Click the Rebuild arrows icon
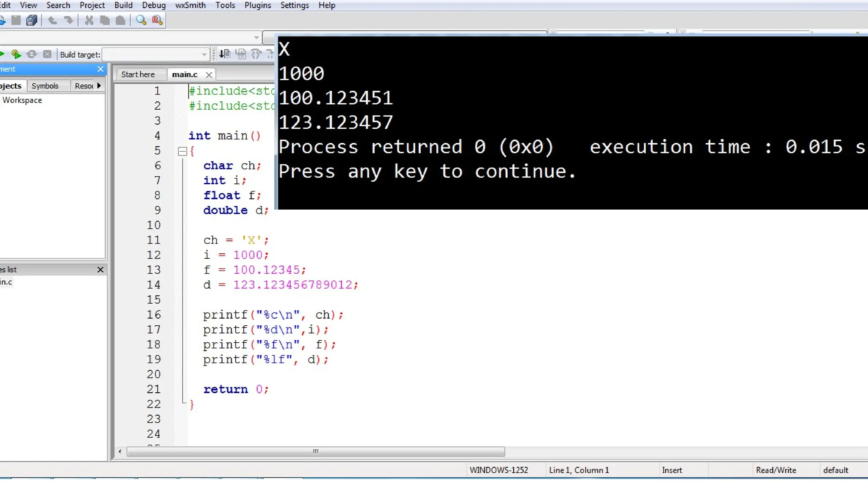This screenshot has width=868, height=488. pos(31,54)
